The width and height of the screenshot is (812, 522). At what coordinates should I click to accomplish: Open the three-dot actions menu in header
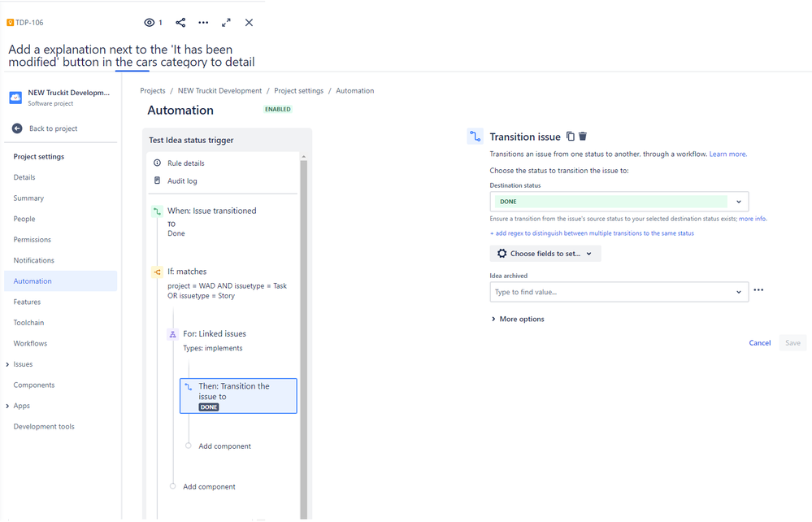pyautogui.click(x=203, y=23)
